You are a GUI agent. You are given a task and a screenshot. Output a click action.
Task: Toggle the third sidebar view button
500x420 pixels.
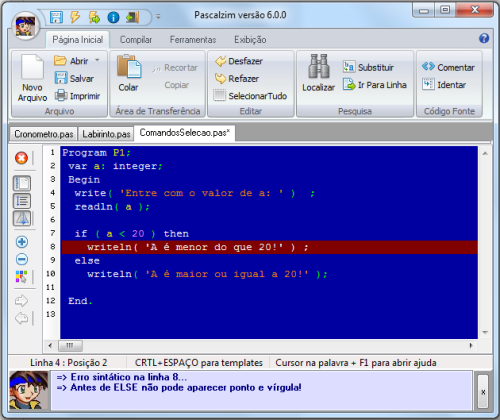(x=22, y=219)
